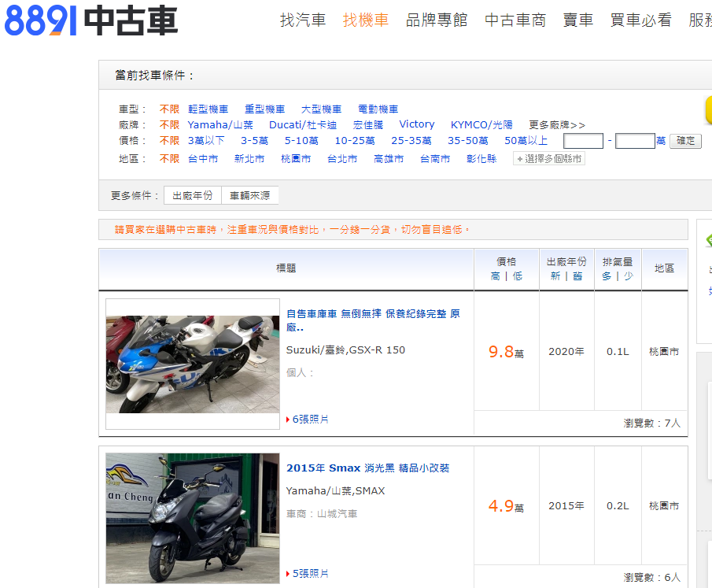
Task: Filter by 重型機車 vehicle type
Action: [x=264, y=109]
